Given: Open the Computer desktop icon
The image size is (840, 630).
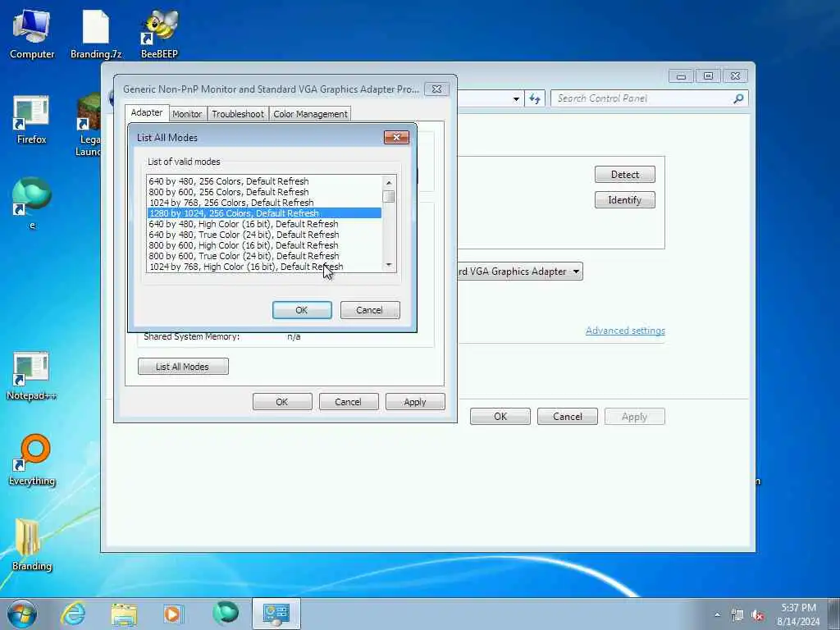Looking at the screenshot, I should coord(32,33).
